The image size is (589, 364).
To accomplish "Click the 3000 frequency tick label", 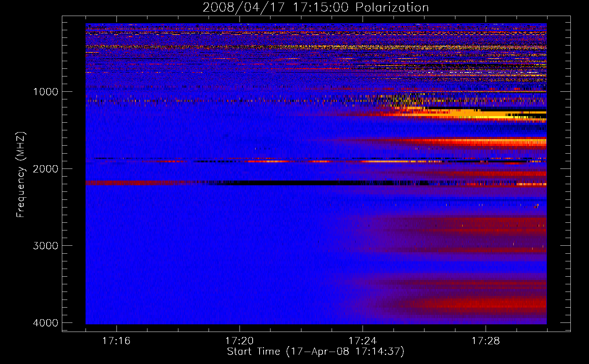I will 46,246.
